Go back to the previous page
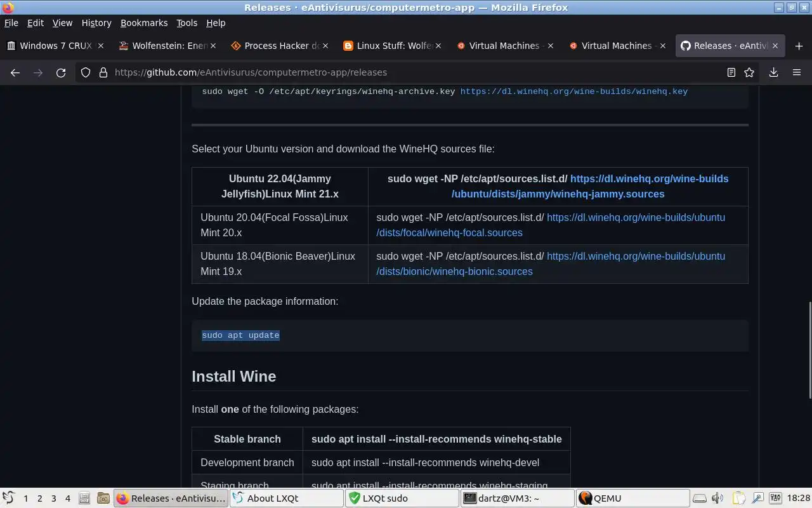The image size is (812, 508). coord(15,72)
